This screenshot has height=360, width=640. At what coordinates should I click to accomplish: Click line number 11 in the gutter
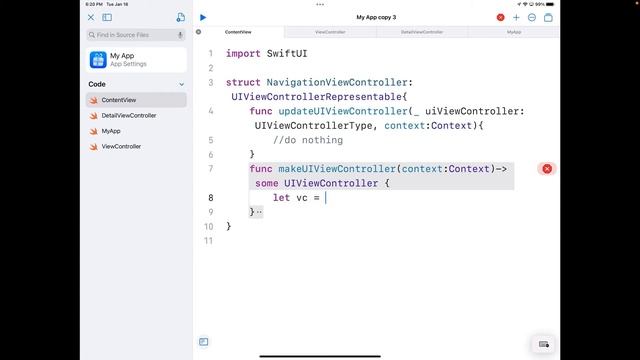click(209, 241)
